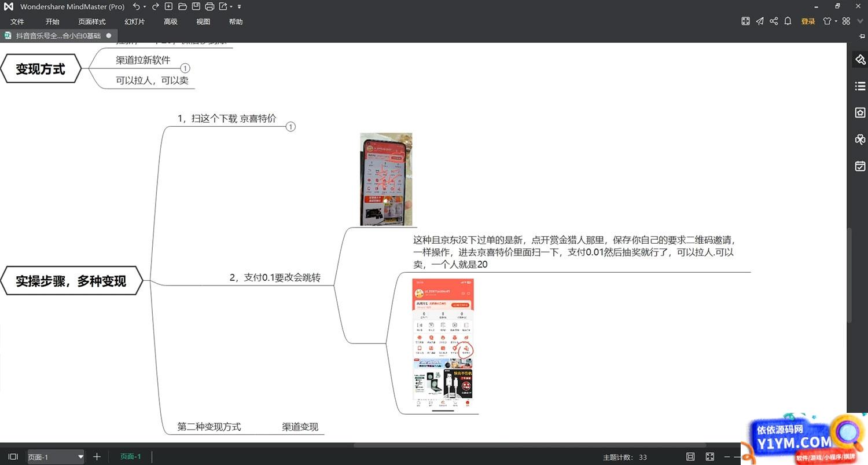Click the vertical scrollbar thumb

849,275
